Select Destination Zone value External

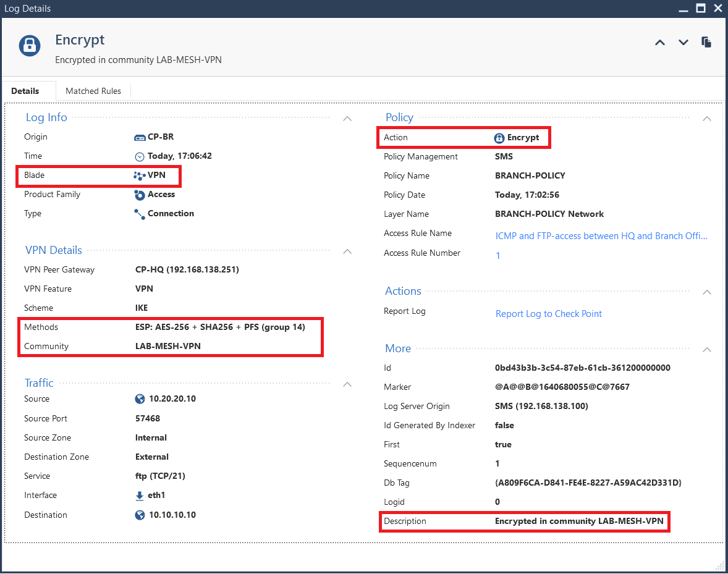click(x=152, y=457)
